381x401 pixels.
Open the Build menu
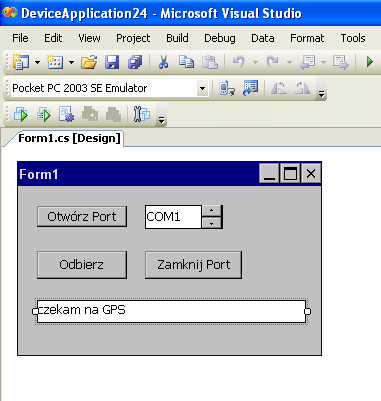pos(177,38)
